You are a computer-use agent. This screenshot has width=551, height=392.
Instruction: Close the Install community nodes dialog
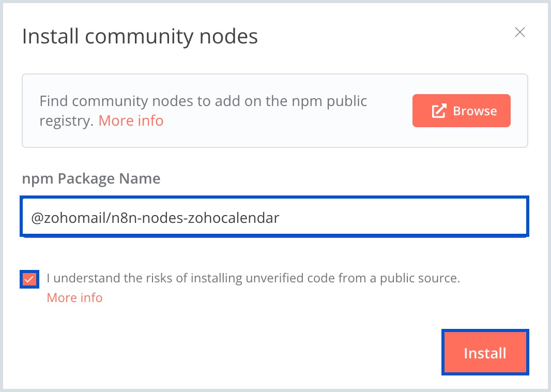click(520, 33)
